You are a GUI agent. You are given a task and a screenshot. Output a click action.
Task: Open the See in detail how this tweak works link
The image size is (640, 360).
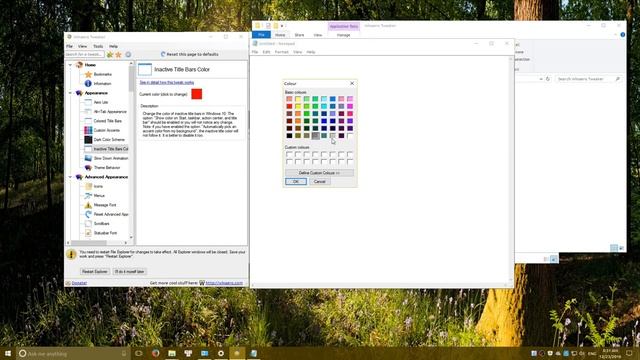click(167, 82)
